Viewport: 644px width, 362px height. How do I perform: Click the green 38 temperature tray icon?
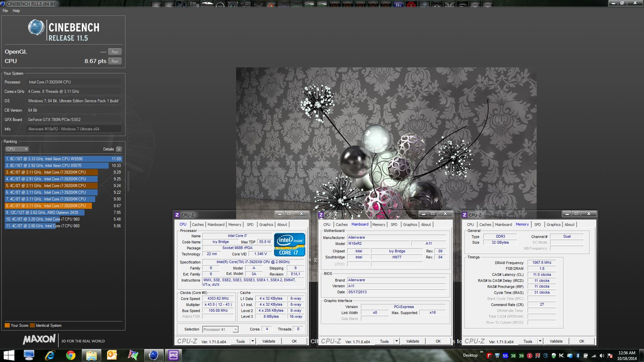513,356
